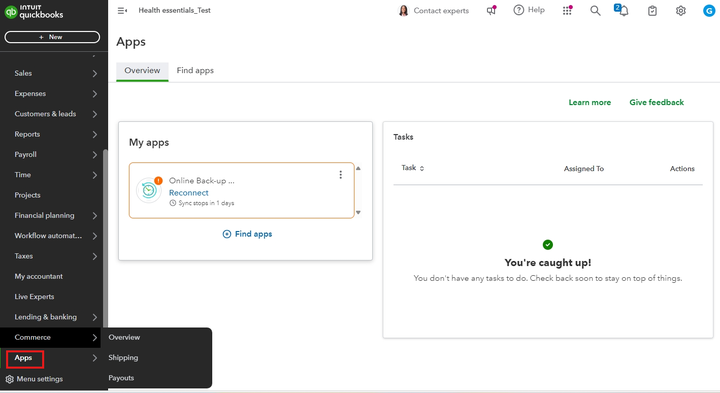Select Apps in the sidebar
Viewport: 720px width, 393px height.
tap(24, 358)
